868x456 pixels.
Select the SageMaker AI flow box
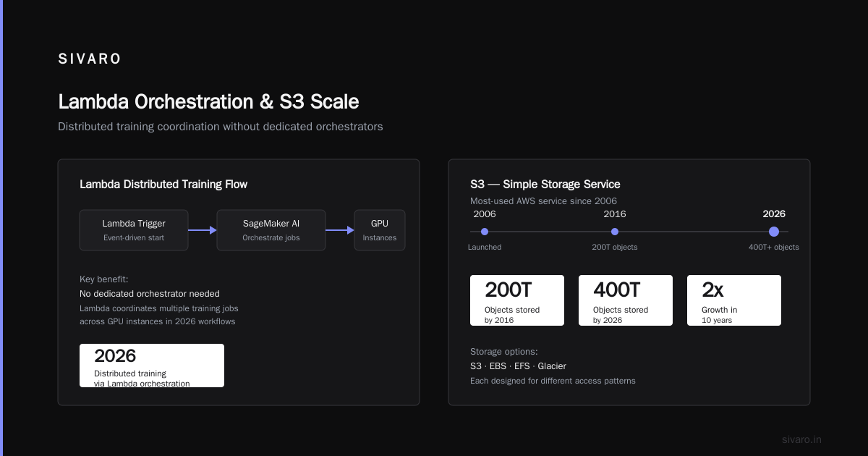271,230
